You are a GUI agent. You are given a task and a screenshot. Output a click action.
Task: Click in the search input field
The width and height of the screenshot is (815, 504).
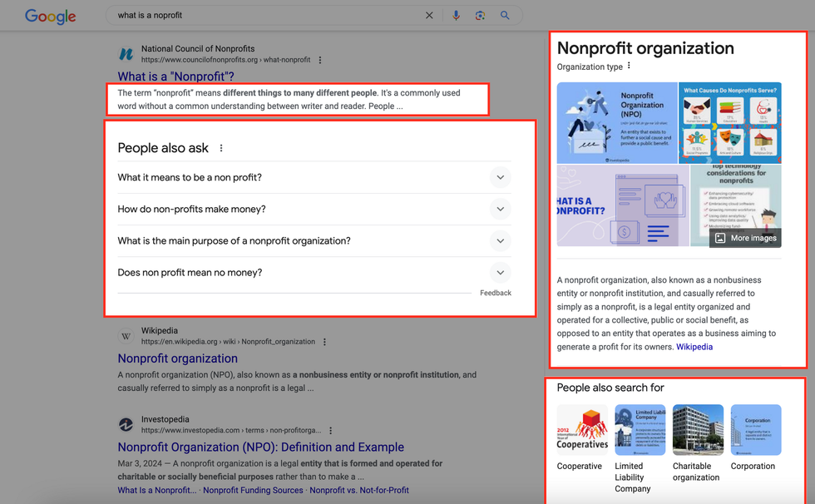266,15
